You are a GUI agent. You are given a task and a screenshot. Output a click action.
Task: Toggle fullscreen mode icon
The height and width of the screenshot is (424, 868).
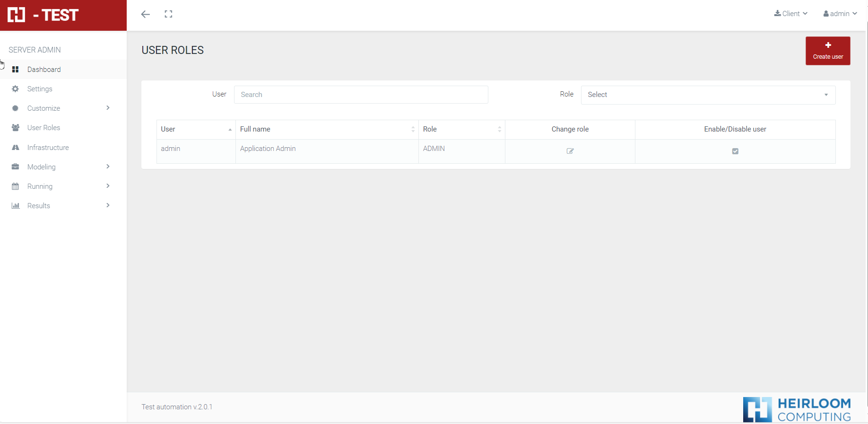168,14
